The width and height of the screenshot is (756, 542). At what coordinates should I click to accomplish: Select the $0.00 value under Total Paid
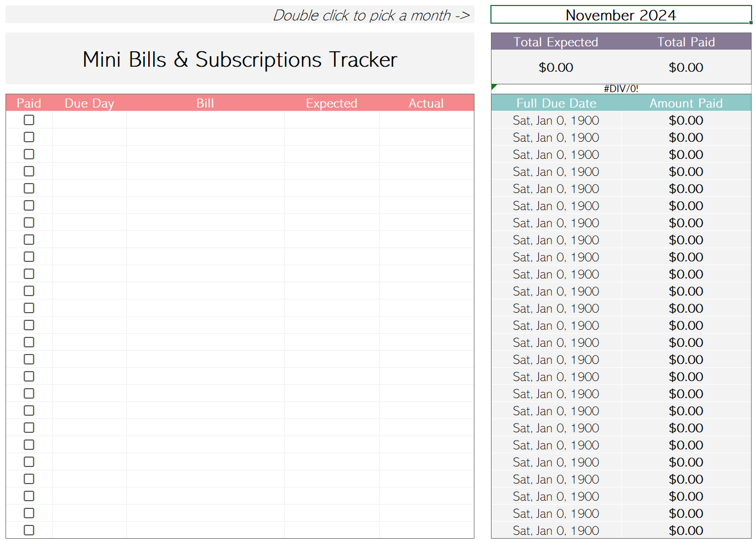686,67
